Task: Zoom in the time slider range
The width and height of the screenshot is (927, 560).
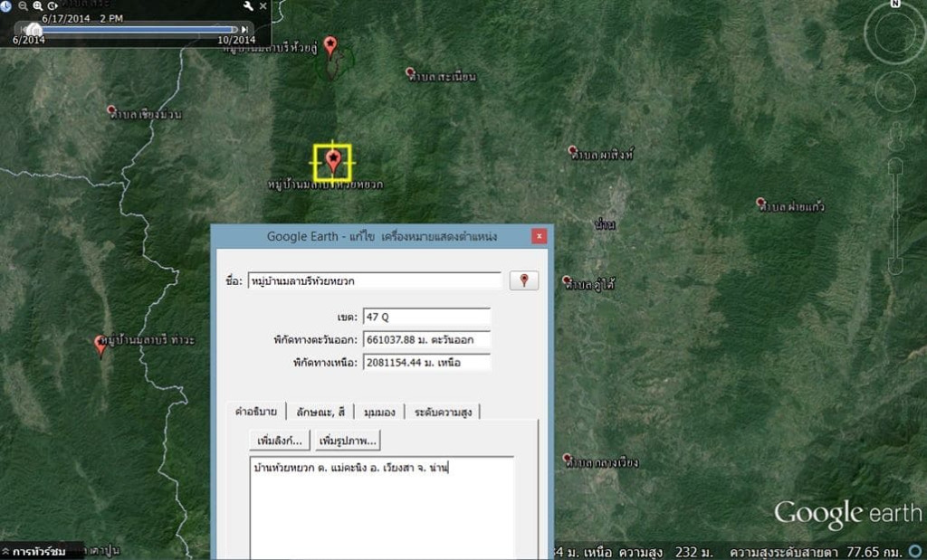Action: point(38,6)
